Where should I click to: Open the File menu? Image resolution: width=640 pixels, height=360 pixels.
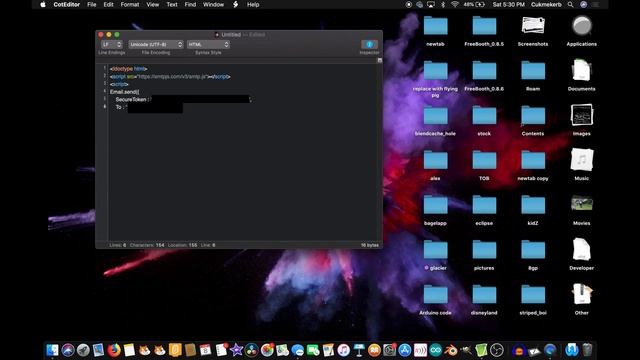91,4
